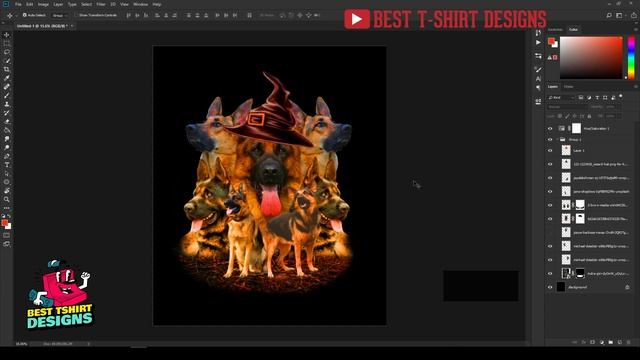
Task: Select the Healing Brush tool
Action: coord(7,87)
